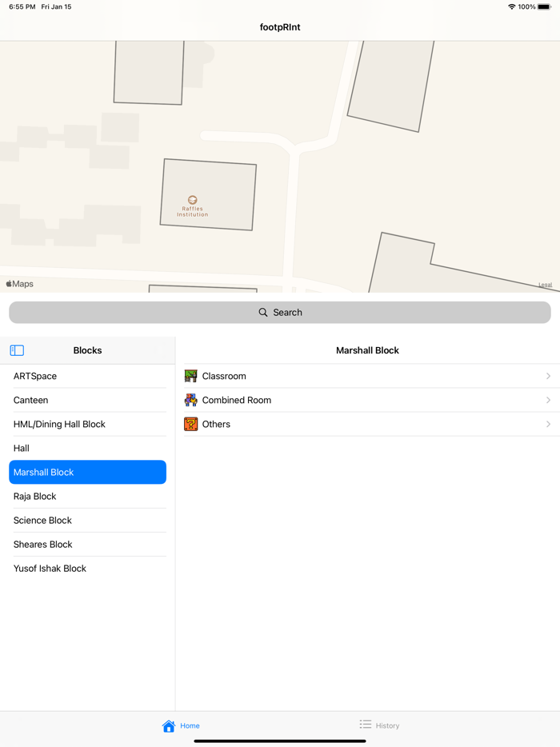Screen dimensions: 560x747
Task: Open Science Block
Action: [88, 520]
